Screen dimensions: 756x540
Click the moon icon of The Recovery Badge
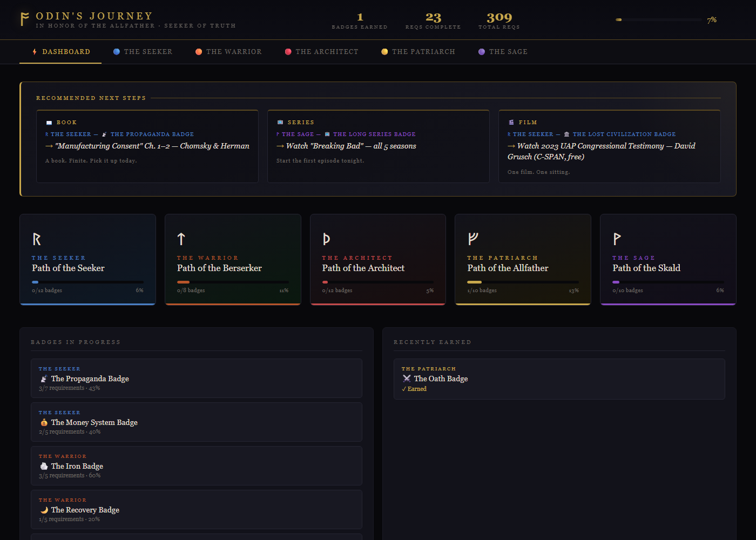pos(44,510)
